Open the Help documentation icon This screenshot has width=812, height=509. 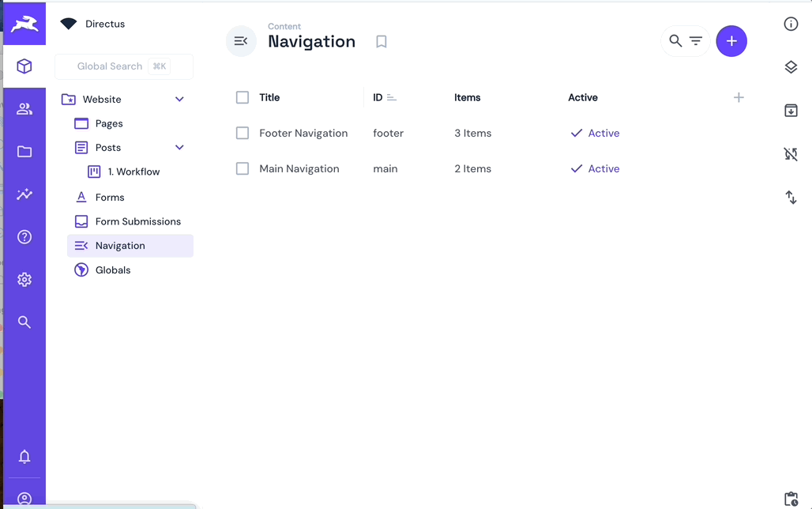[x=24, y=236]
